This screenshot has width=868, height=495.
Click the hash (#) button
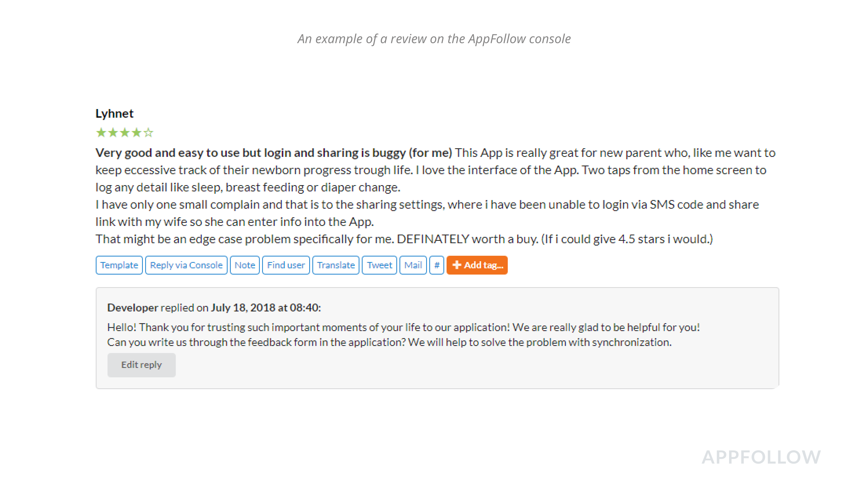coord(437,265)
